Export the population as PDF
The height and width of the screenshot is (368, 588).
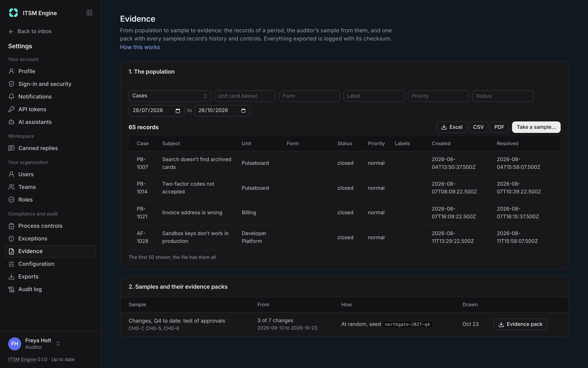(499, 127)
